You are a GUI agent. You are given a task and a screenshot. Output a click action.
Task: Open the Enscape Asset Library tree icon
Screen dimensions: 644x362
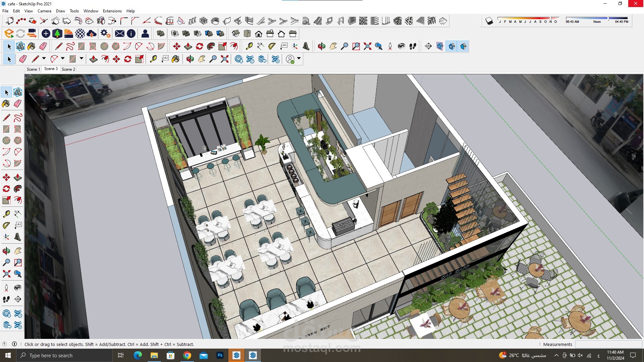click(57, 34)
